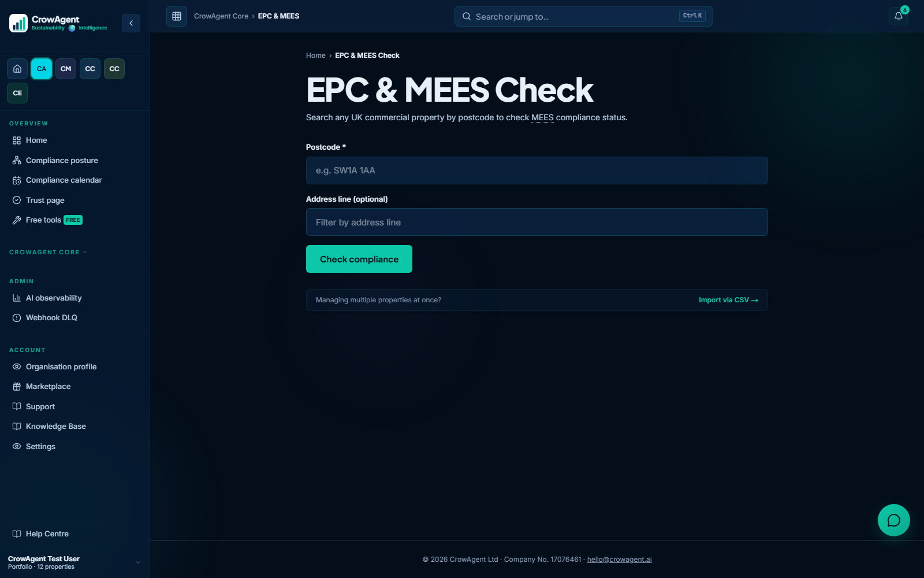
Task: Click Managing multiple properties at once text
Action: click(x=378, y=300)
